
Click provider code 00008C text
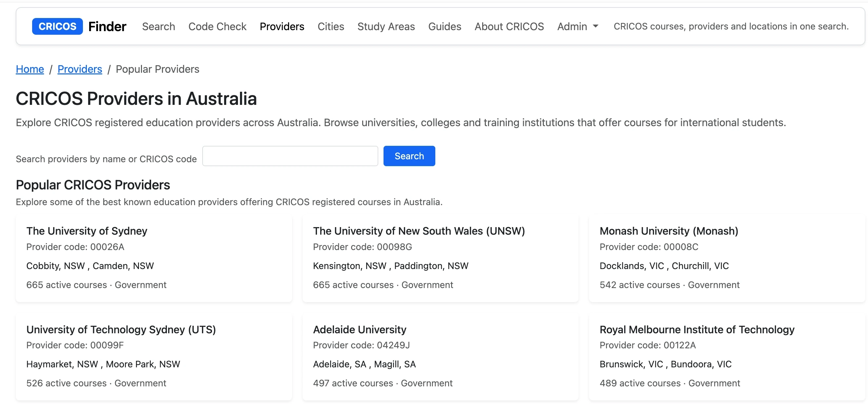pos(649,247)
